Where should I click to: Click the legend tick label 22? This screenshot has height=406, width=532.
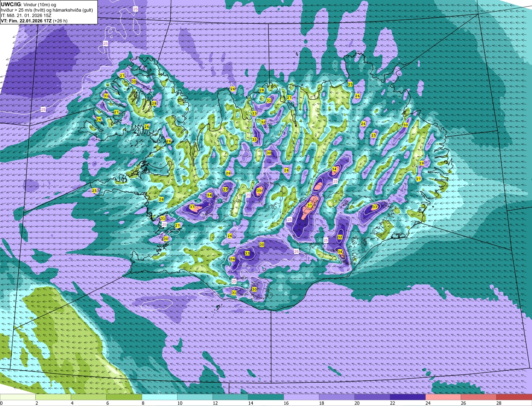(392, 403)
